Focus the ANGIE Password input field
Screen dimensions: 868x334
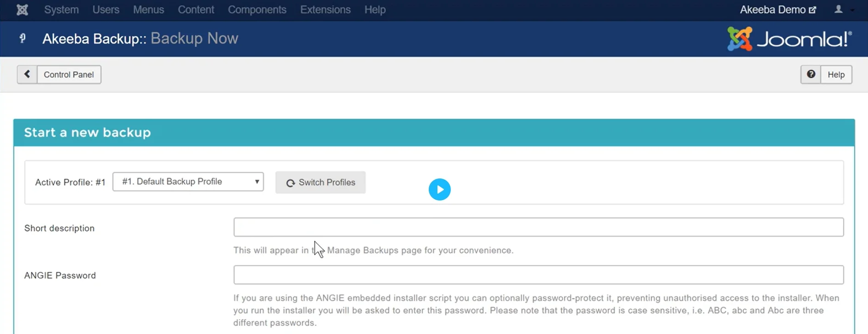(538, 275)
